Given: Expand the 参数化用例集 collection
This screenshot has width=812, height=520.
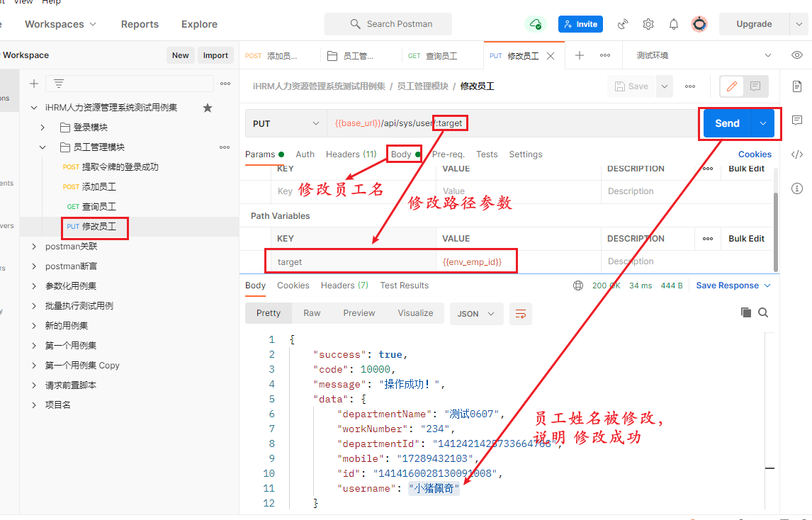Looking at the screenshot, I should coord(34,286).
